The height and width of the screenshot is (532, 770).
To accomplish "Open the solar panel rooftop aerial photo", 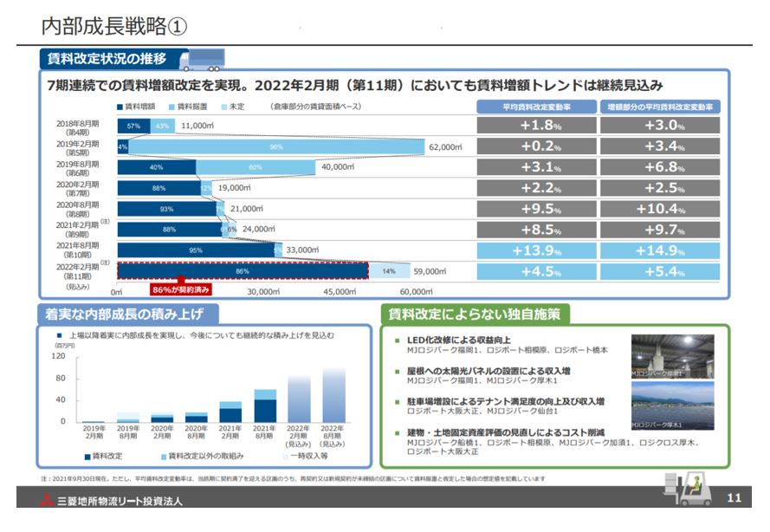I will [672, 406].
